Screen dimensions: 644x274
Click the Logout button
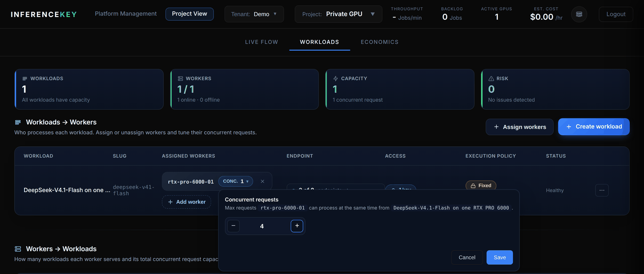click(x=615, y=14)
